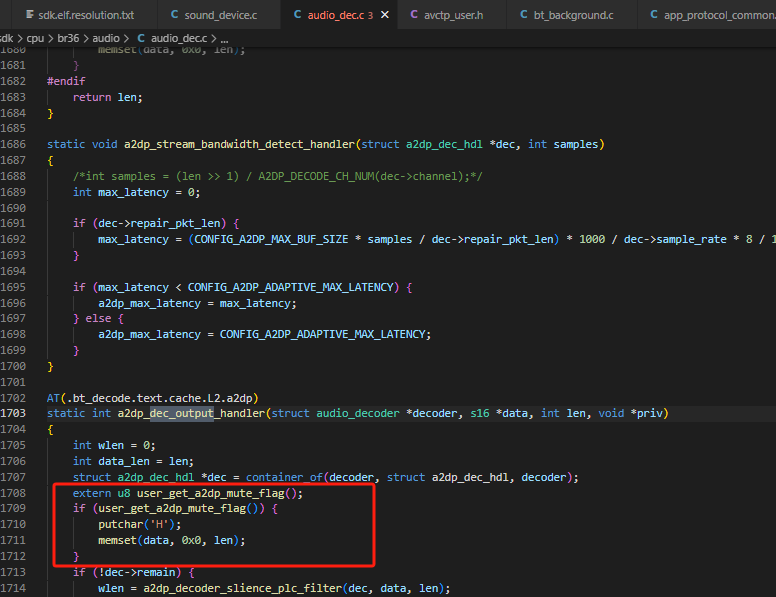Click '} else {' on line 1697

pos(98,319)
